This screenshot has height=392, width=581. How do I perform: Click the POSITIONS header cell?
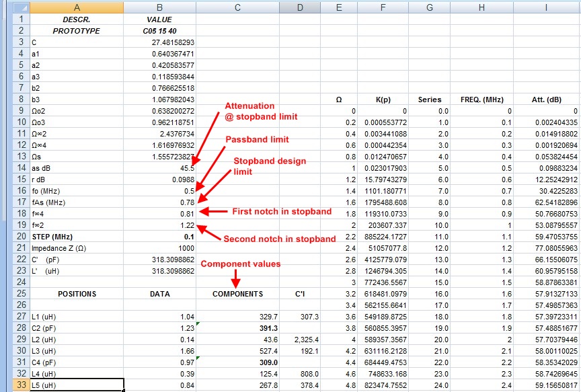(77, 294)
